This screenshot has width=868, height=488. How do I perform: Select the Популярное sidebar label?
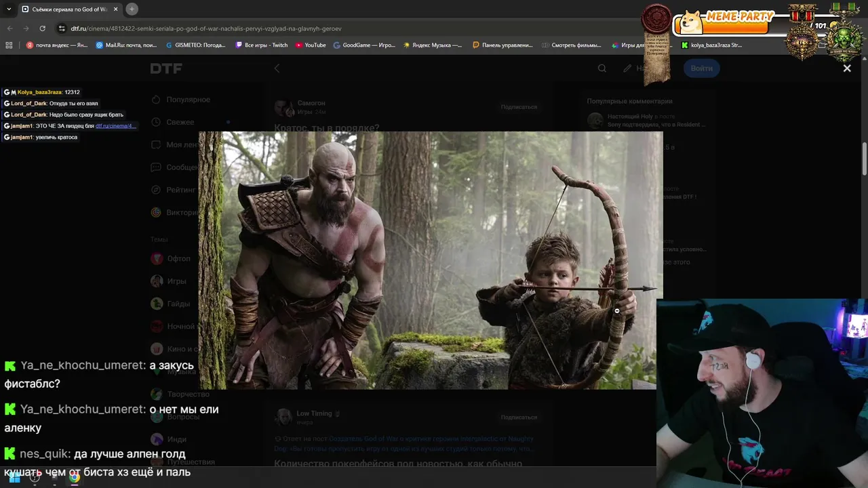point(189,100)
